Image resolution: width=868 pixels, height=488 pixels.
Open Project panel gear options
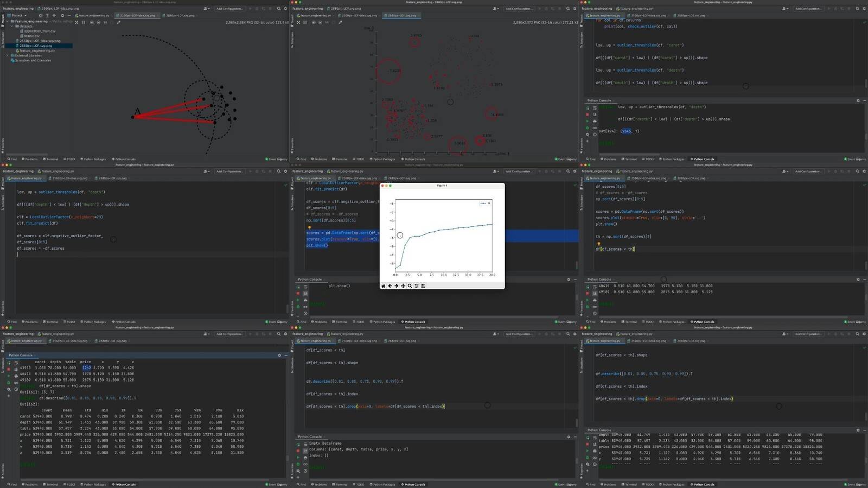pyautogui.click(x=62, y=15)
